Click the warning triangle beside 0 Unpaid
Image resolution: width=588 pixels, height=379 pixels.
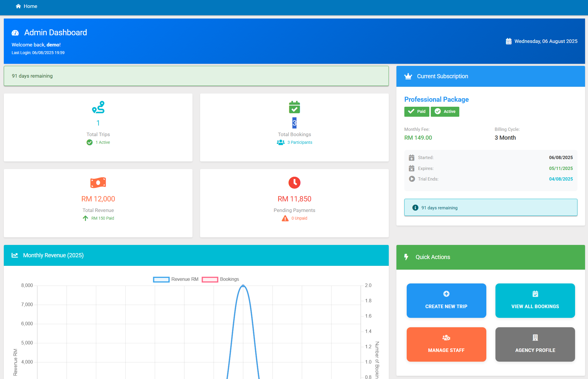pos(285,218)
